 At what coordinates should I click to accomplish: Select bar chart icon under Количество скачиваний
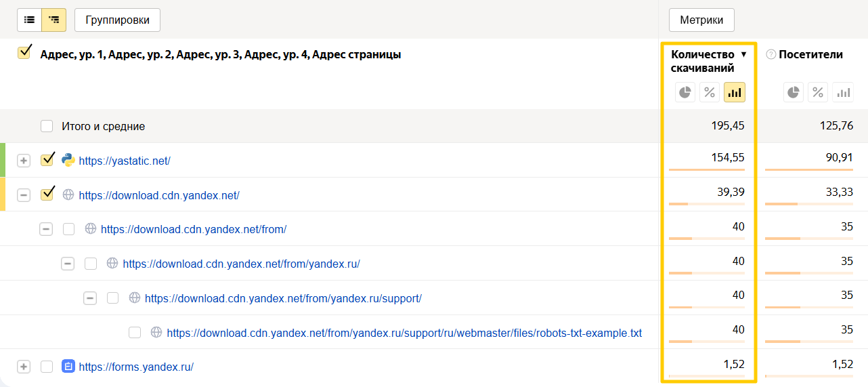[x=735, y=92]
